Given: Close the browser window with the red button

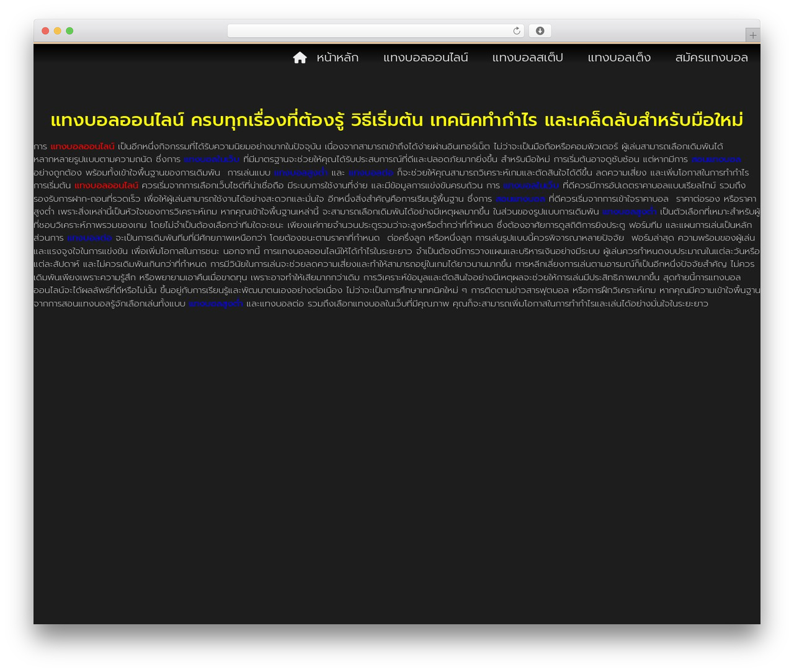Looking at the screenshot, I should point(45,31).
